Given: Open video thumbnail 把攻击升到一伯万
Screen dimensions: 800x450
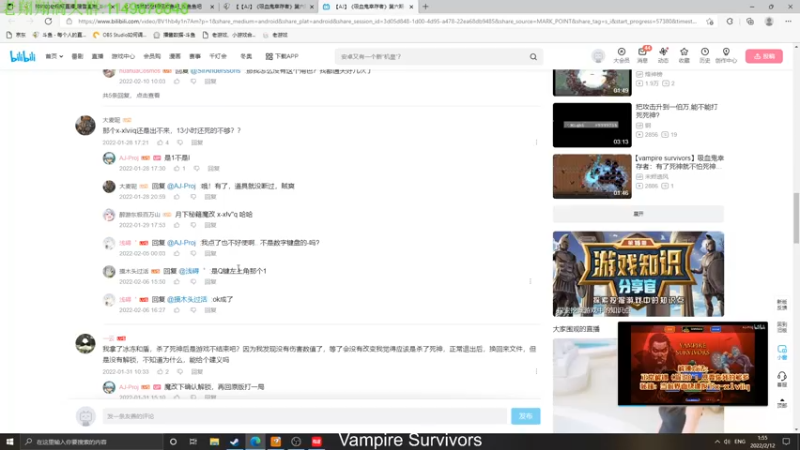Looking at the screenshot, I should pos(592,125).
